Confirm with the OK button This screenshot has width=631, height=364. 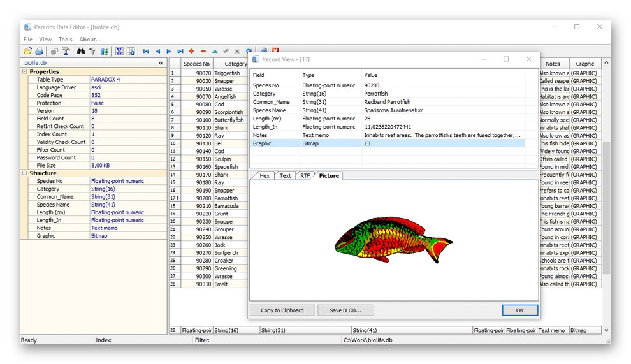click(519, 310)
